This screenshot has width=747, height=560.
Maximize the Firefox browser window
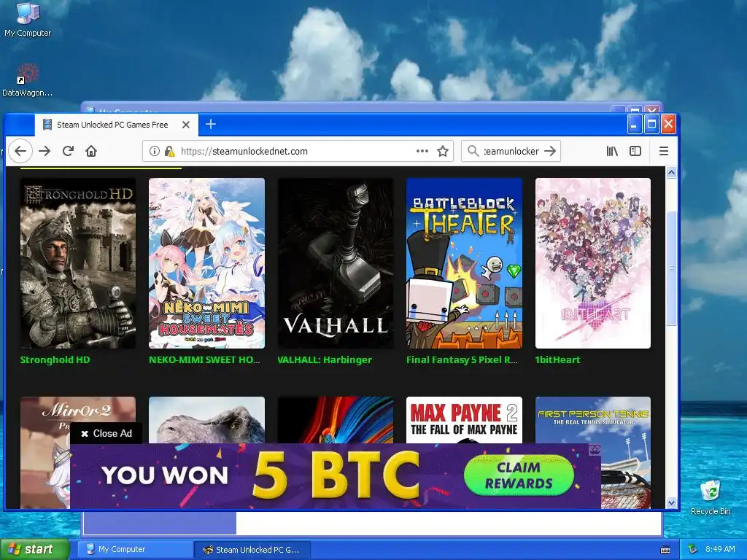coord(651,124)
